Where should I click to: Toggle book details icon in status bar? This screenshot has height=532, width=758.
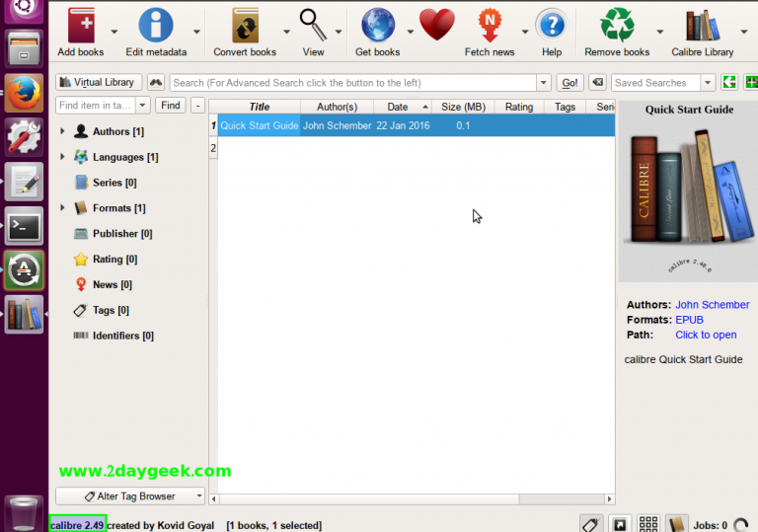click(x=677, y=524)
